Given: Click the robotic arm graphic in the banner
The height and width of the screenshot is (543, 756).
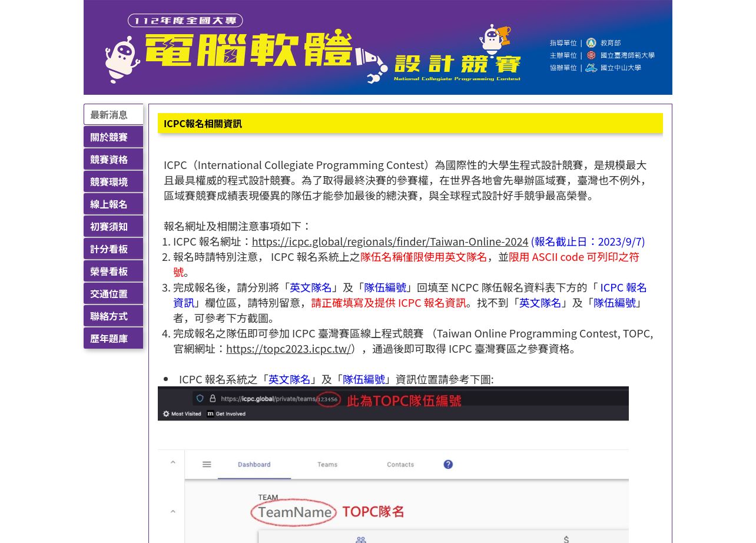Looking at the screenshot, I should click(372, 66).
